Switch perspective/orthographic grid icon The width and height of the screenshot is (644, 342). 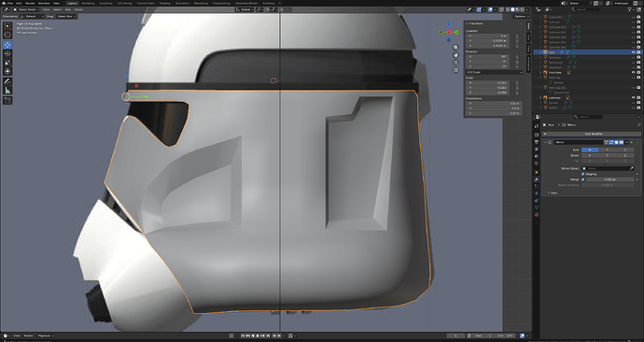pyautogui.click(x=455, y=70)
